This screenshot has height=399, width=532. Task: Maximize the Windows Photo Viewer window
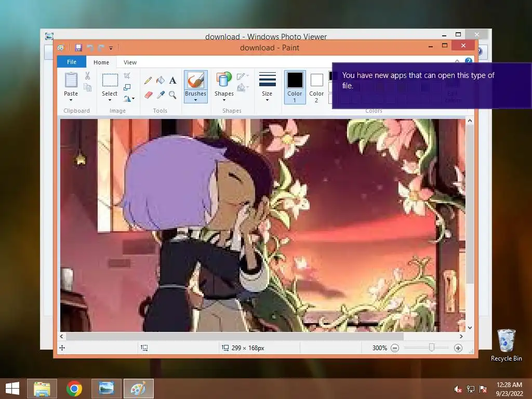tap(458, 34)
